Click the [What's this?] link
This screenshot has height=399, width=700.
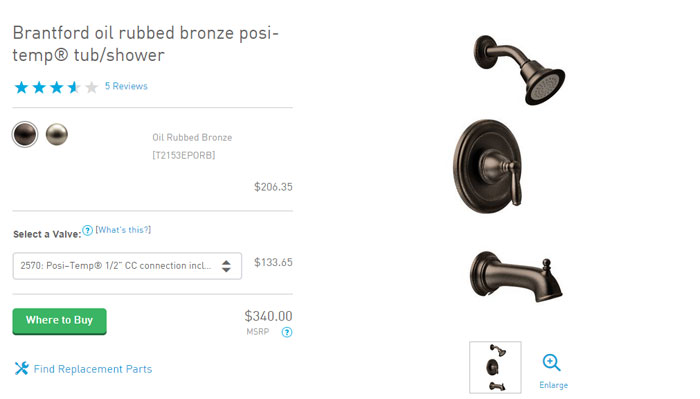[x=123, y=230]
